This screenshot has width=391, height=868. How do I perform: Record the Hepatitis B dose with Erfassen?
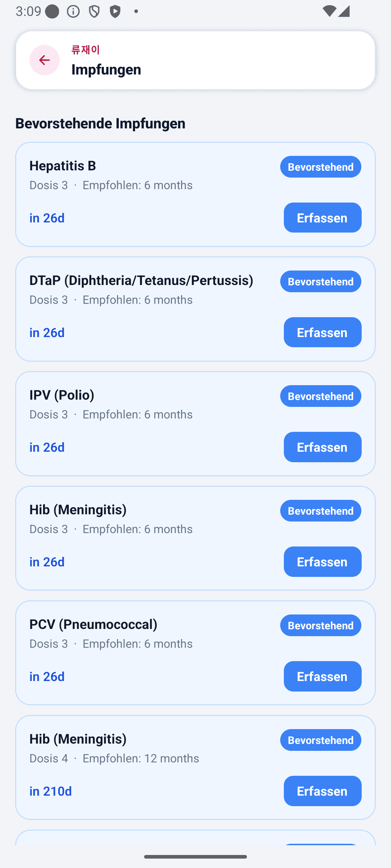pyautogui.click(x=323, y=218)
